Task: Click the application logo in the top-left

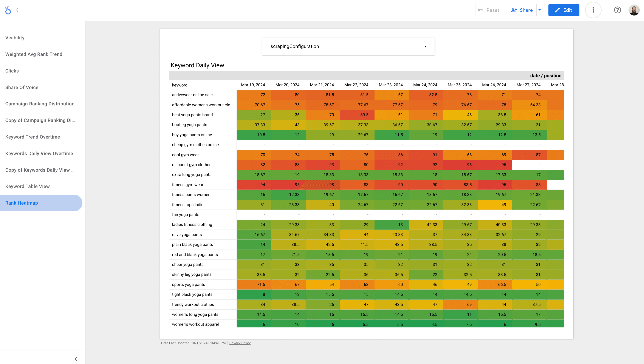Action: coord(8,10)
